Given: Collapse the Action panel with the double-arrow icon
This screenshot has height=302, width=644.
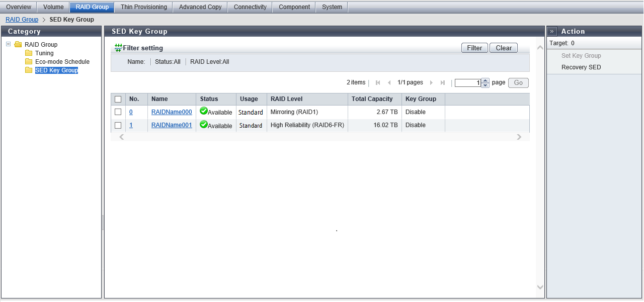Looking at the screenshot, I should (552, 31).
